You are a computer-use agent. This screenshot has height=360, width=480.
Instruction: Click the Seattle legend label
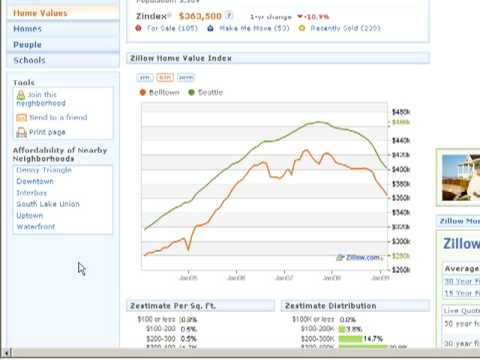pyautogui.click(x=210, y=92)
